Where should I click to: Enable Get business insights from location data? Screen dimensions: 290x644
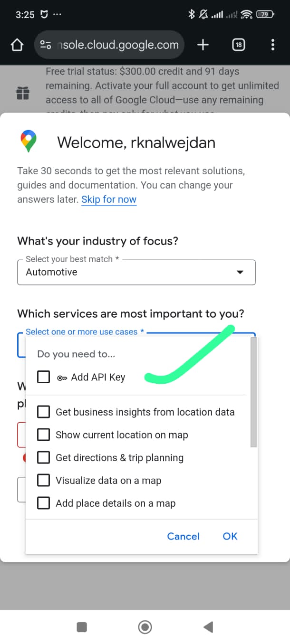(44, 412)
